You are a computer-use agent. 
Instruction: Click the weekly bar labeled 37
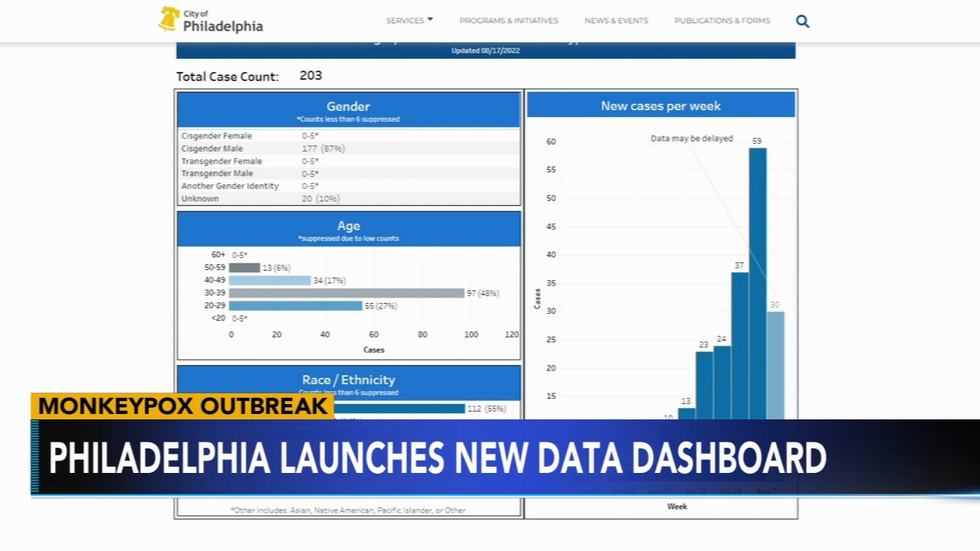(x=740, y=346)
